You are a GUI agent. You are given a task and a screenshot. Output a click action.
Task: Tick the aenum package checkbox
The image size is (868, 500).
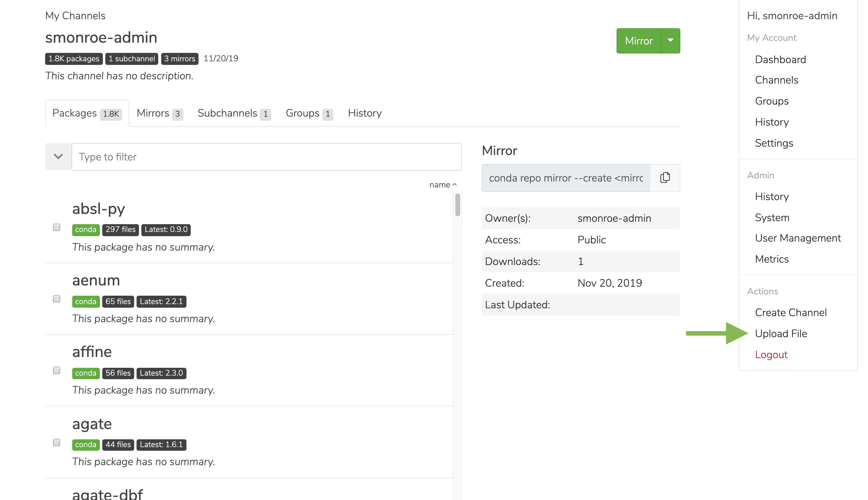coord(57,299)
